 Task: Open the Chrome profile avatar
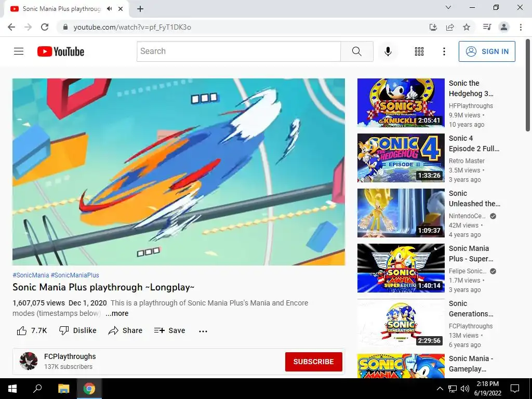(x=504, y=27)
